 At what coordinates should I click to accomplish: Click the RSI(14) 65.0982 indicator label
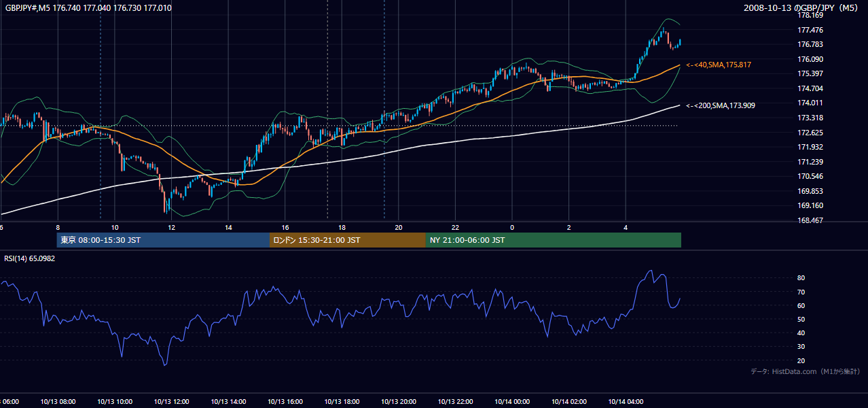pos(30,258)
